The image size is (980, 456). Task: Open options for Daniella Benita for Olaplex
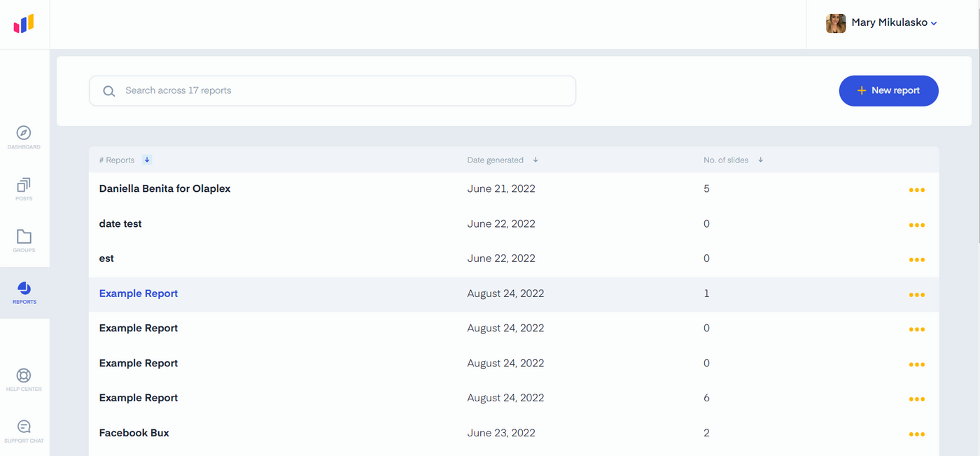[917, 190]
